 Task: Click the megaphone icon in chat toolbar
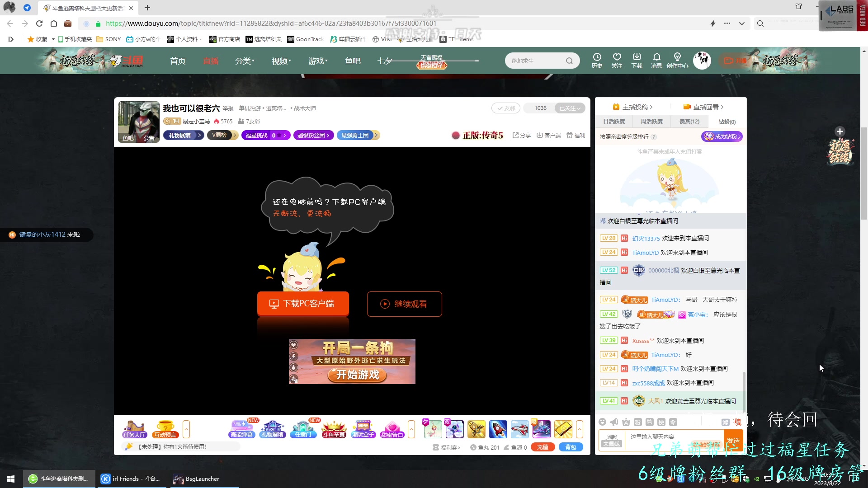coord(614,422)
